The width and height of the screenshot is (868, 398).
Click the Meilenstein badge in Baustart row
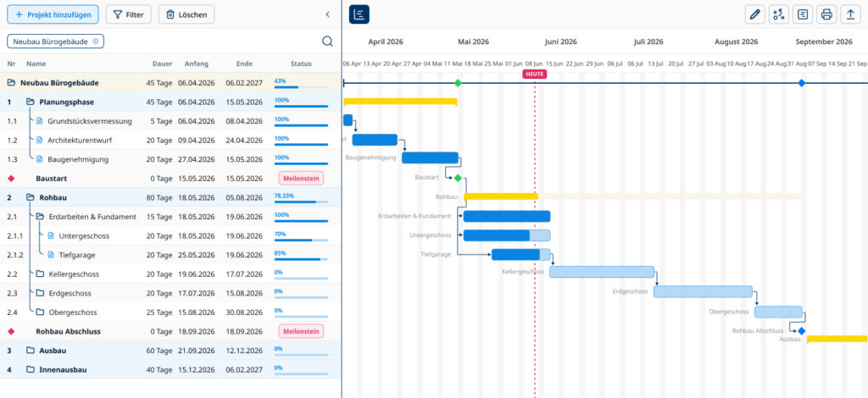click(301, 179)
